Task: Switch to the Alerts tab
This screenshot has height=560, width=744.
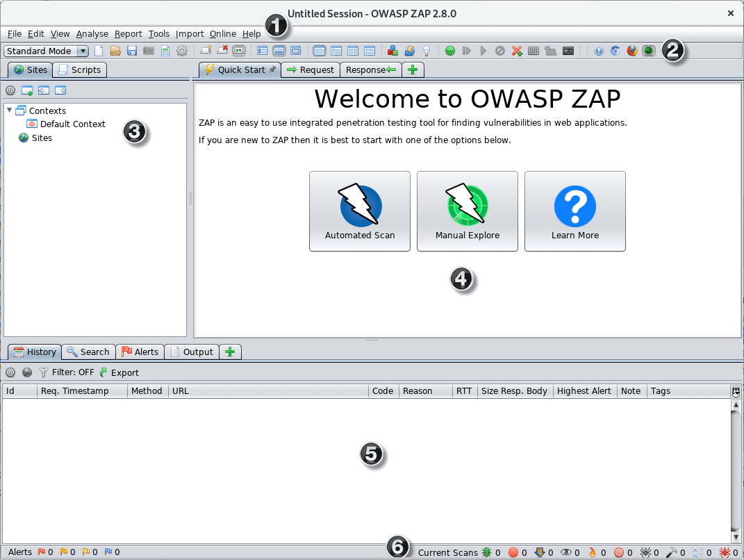Action: click(x=140, y=352)
